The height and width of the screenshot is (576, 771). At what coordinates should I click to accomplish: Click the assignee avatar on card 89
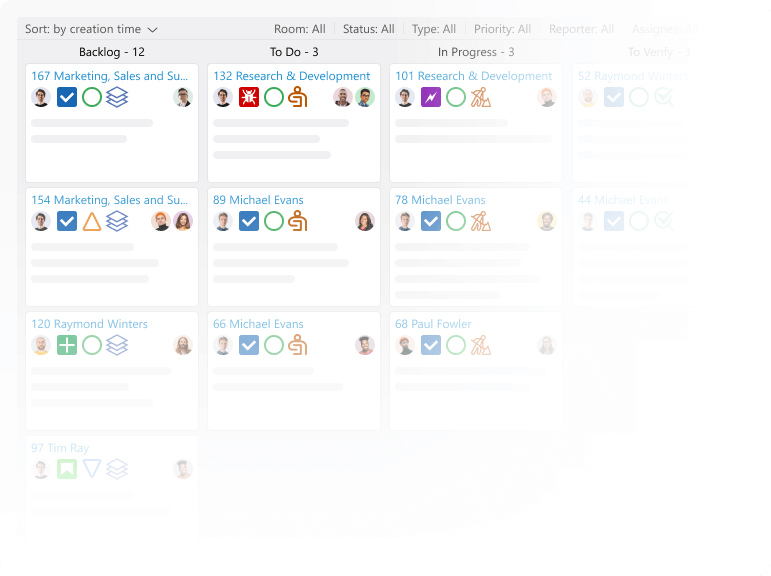pos(365,221)
